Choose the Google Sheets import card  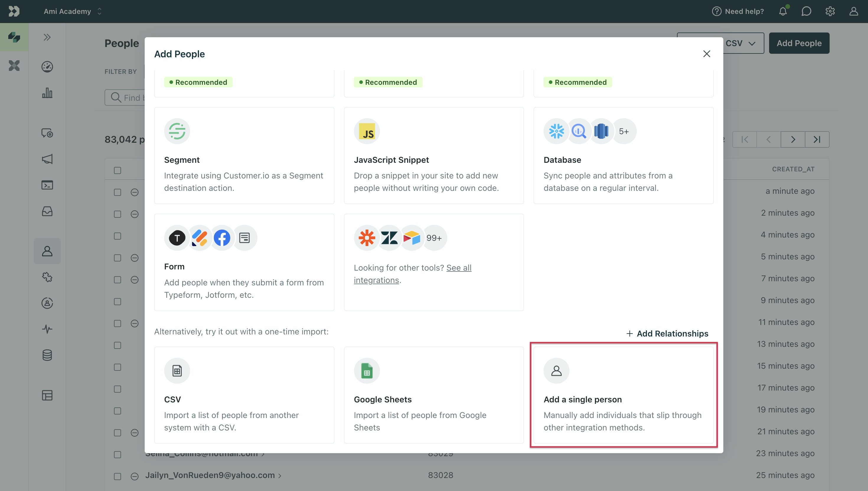(x=434, y=395)
